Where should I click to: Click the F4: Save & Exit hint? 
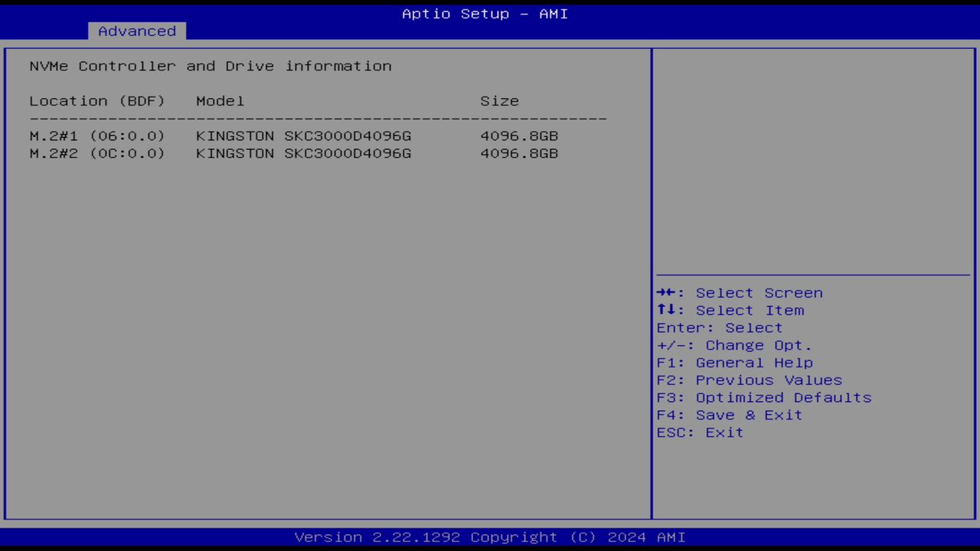tap(730, 416)
